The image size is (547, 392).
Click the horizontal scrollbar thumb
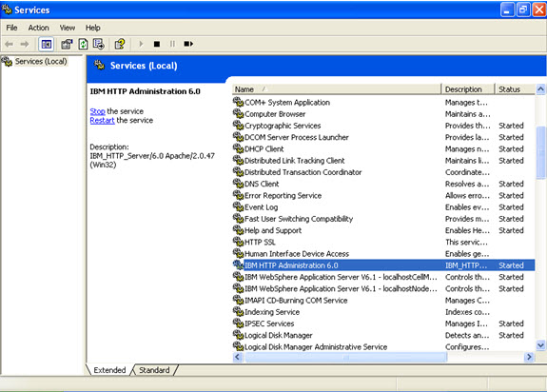point(345,357)
